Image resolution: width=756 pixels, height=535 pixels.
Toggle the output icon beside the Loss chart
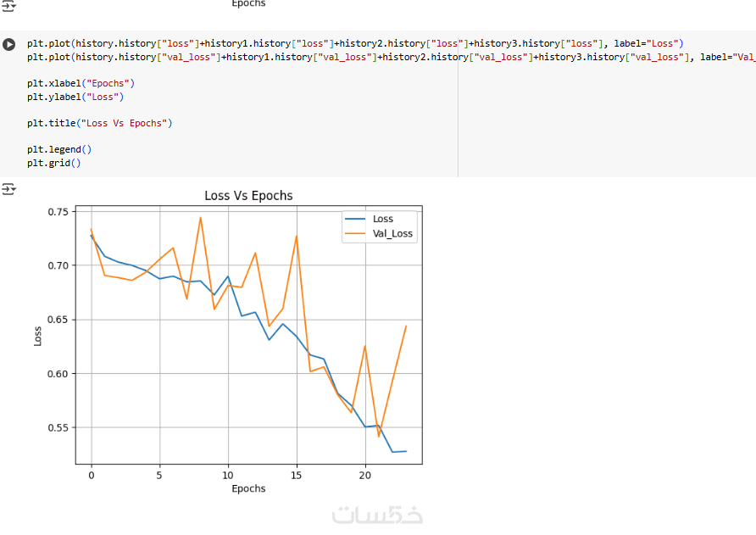(x=9, y=188)
